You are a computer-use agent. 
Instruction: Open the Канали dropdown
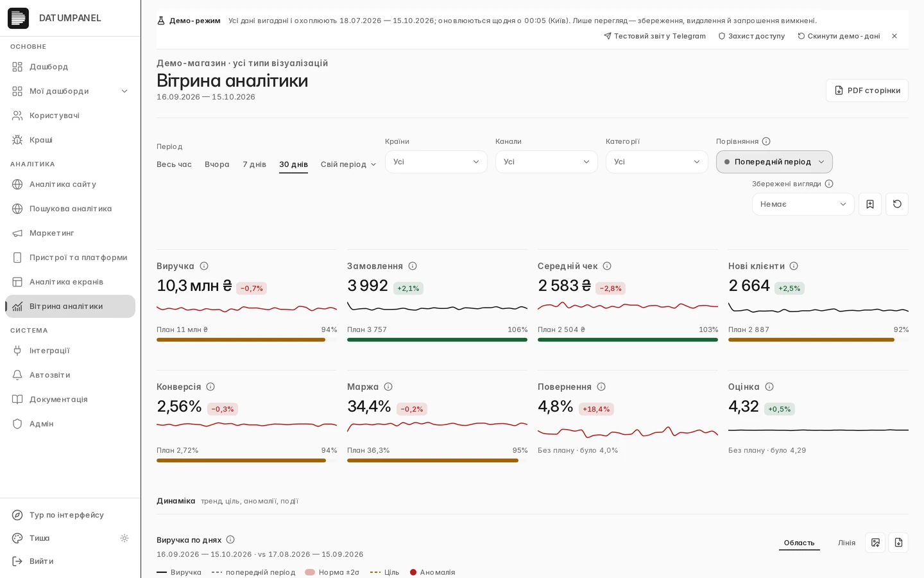(x=547, y=162)
